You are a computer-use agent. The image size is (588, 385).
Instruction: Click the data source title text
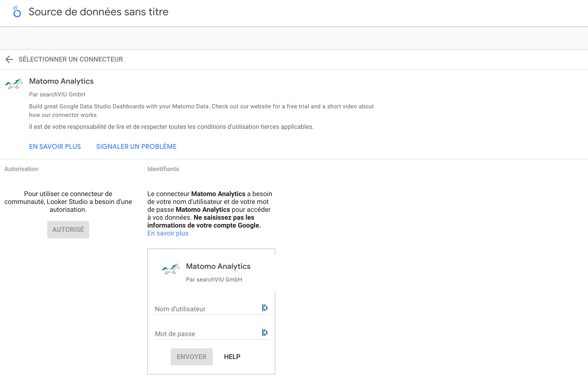[98, 12]
